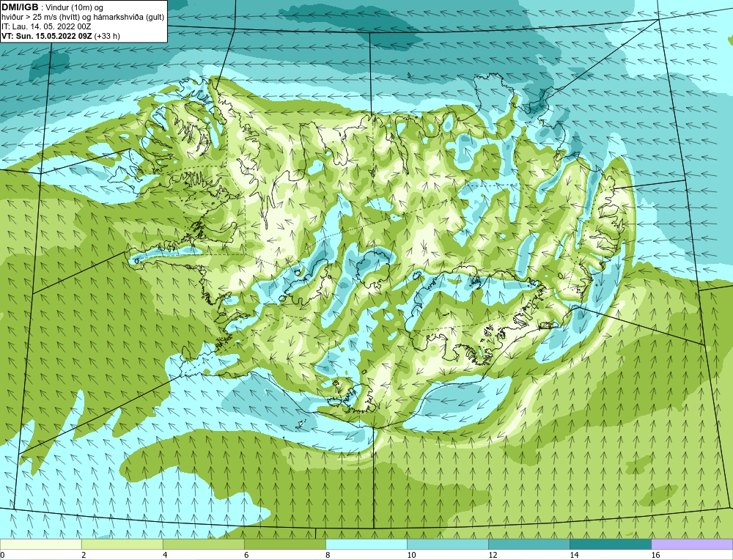Click the 14–16 m/s dark teal legend swatch
Viewport: 733px width, 560px height.
610,544
